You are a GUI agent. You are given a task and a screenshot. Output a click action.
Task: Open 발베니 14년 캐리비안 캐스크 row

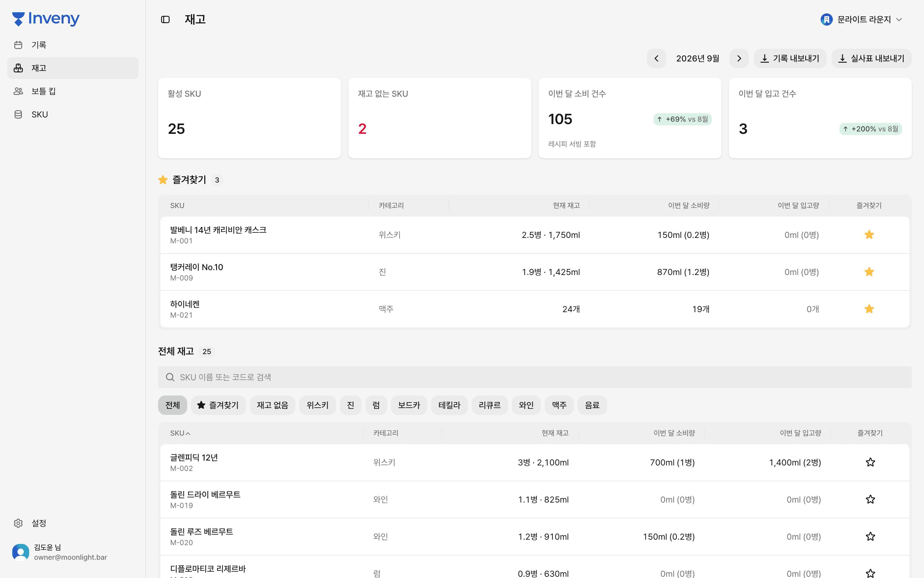(x=535, y=235)
